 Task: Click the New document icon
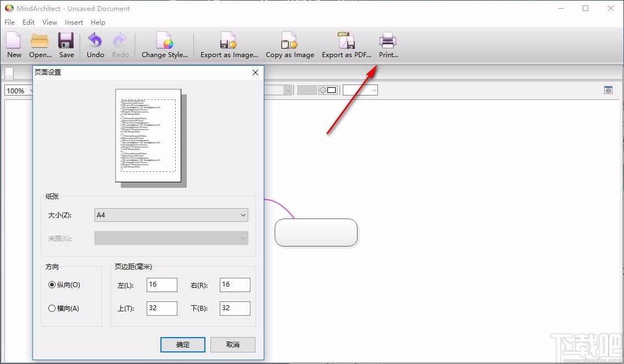point(14,45)
